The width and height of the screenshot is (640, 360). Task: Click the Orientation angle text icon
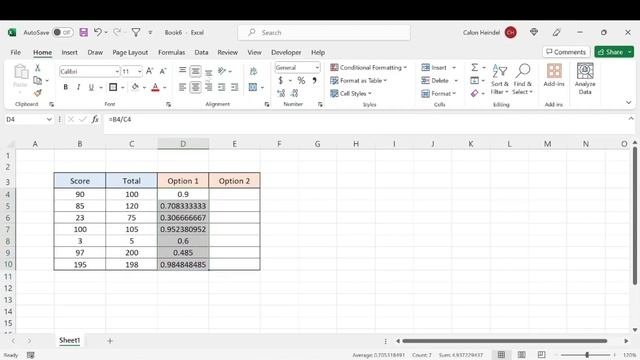coord(222,71)
